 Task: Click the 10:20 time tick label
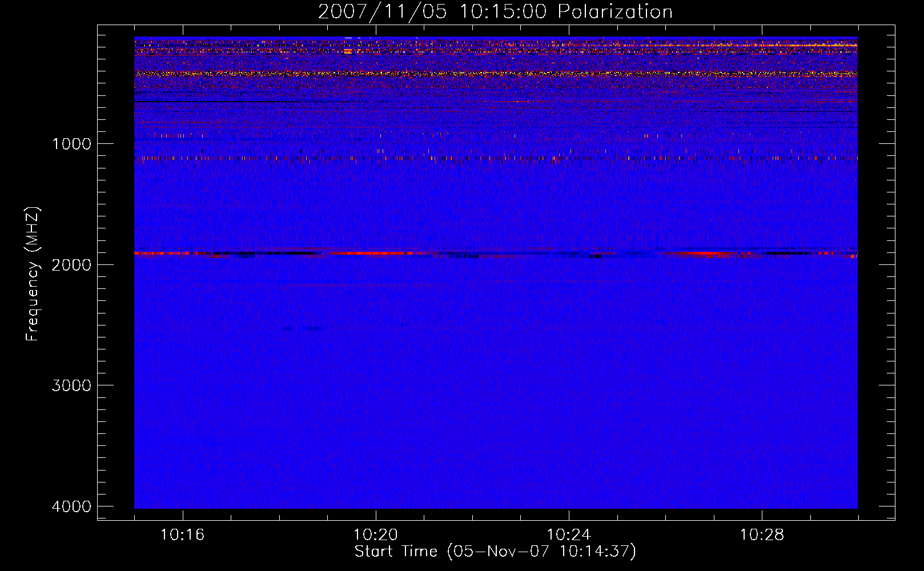(376, 535)
